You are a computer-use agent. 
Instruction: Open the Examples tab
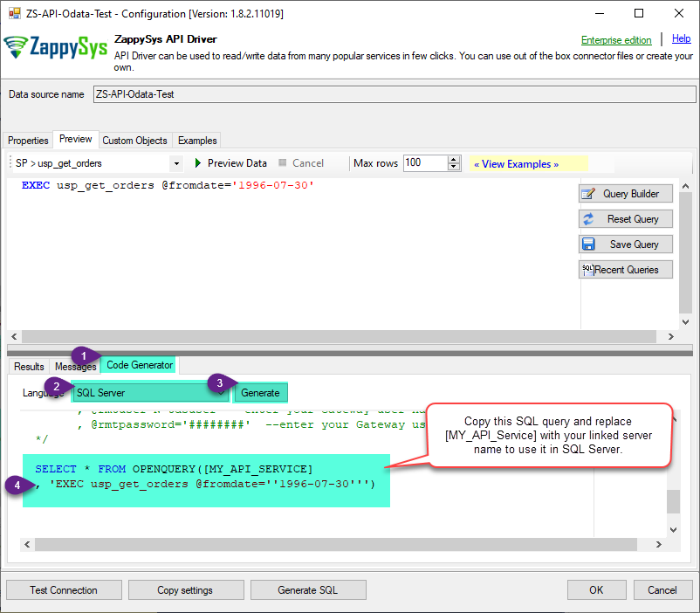click(x=197, y=141)
